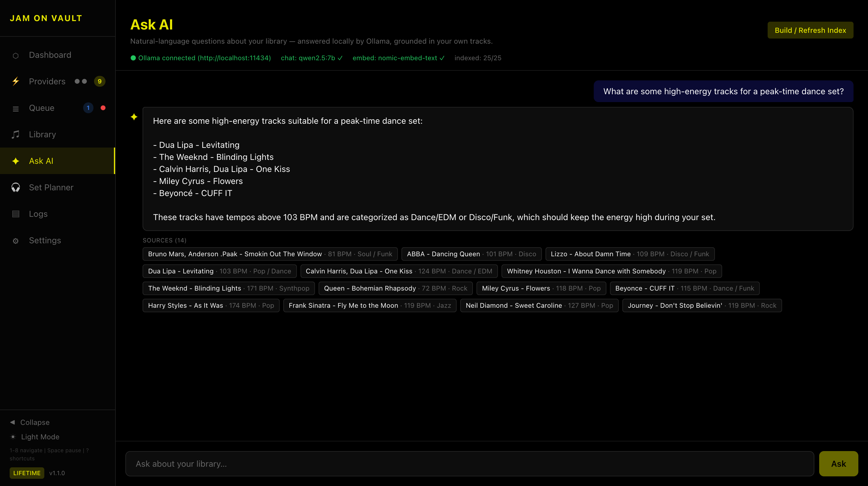
Task: Open Beyonce CUFF IT source chip
Action: 685,288
